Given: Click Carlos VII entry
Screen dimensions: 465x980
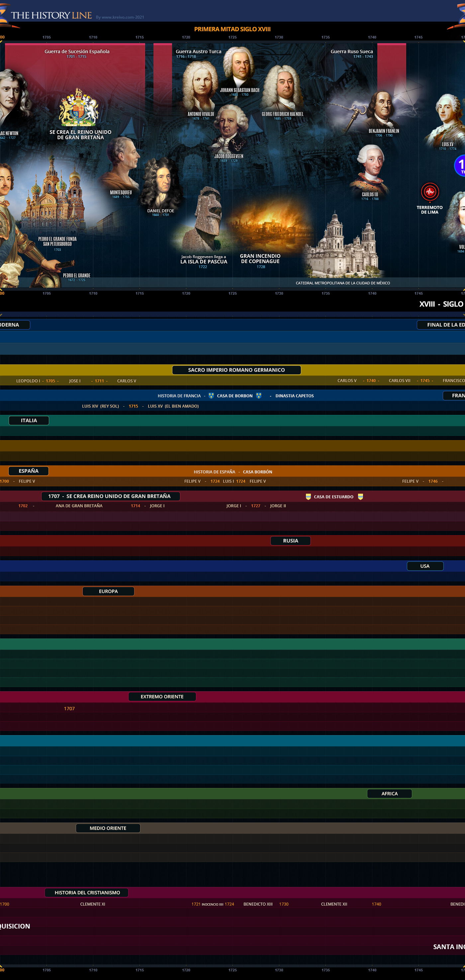Looking at the screenshot, I should coord(400,380).
